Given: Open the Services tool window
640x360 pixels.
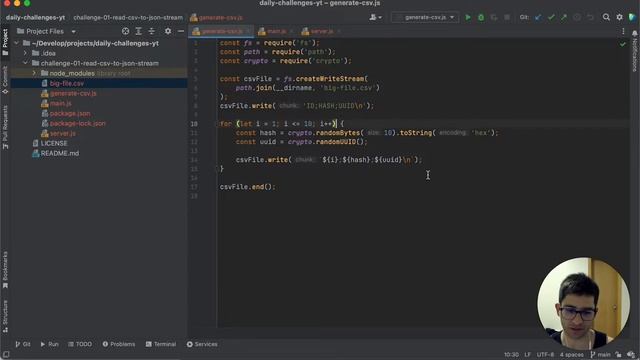Looking at the screenshot, I should [202, 344].
